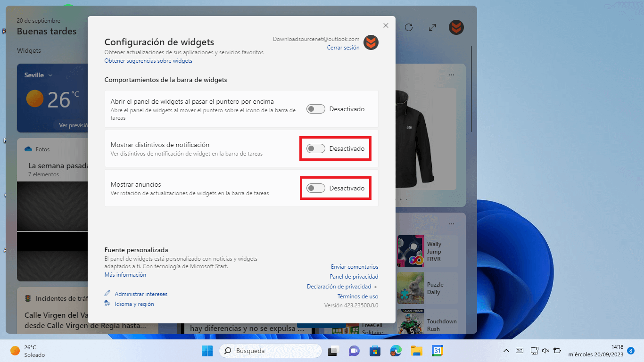Click the profile avatar in widgets panel header
Image resolution: width=644 pixels, height=362 pixels.
tap(456, 27)
